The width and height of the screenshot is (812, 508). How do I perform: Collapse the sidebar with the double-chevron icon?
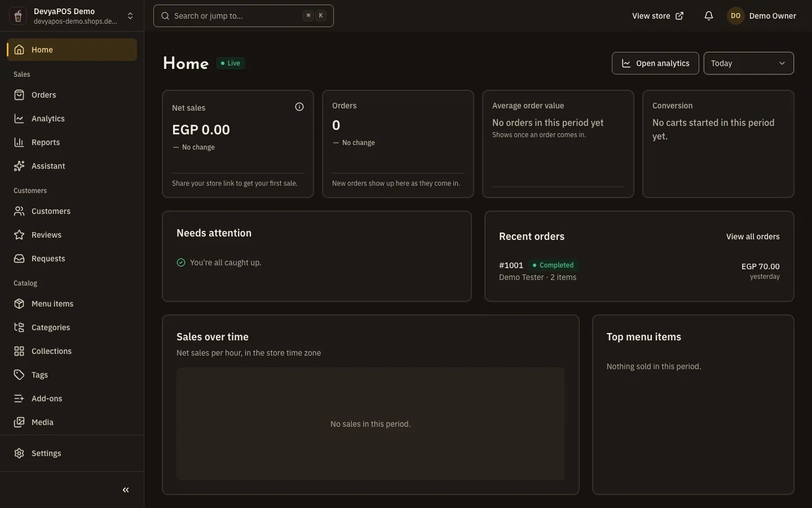tap(126, 490)
